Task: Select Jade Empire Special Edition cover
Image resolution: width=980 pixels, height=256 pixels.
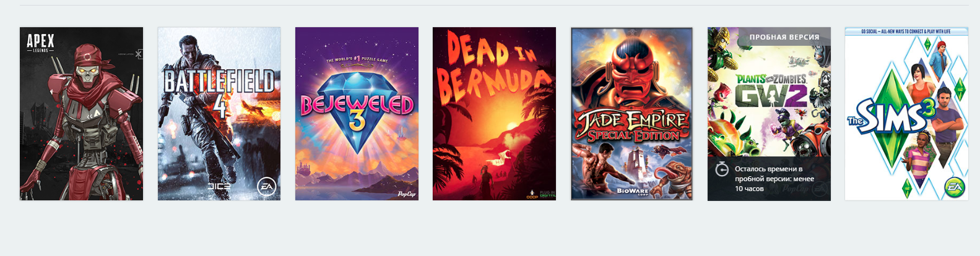Action: pyautogui.click(x=631, y=114)
